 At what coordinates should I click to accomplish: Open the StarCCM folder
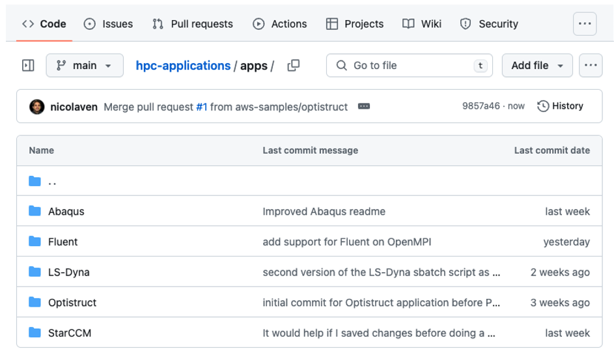(x=69, y=333)
